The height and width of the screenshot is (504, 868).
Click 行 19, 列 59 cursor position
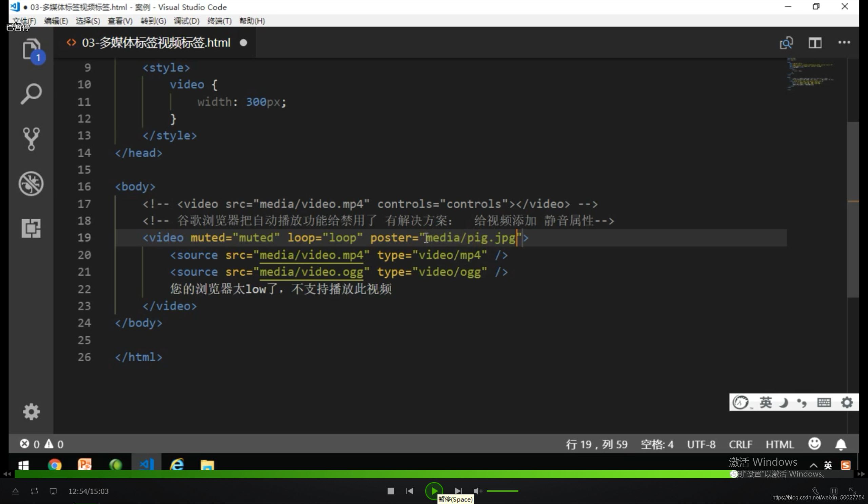click(x=596, y=444)
